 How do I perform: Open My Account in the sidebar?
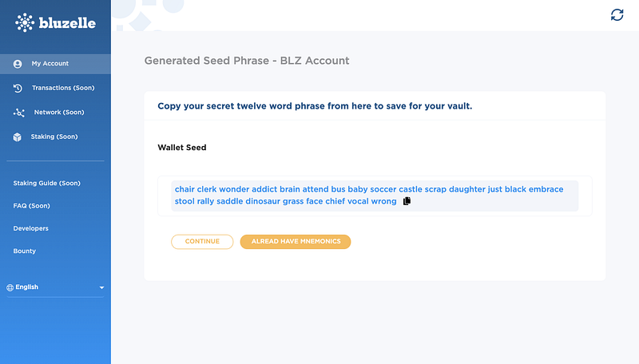[50, 64]
